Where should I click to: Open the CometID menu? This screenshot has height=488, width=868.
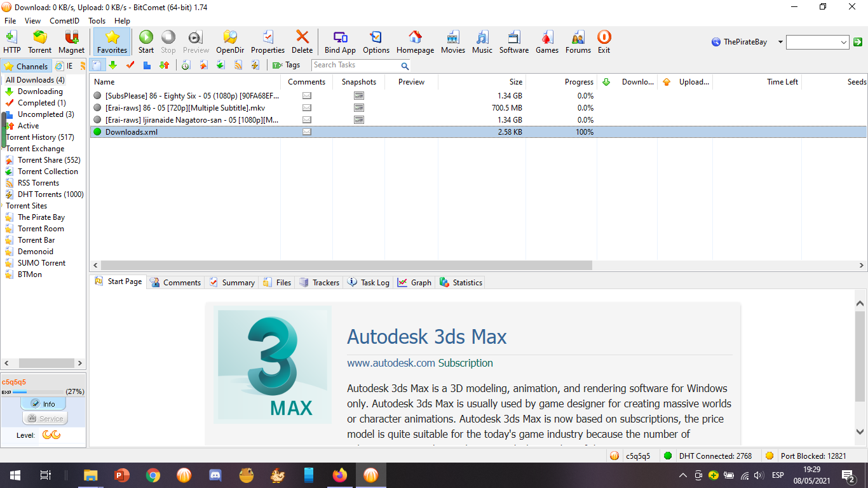[x=64, y=21]
